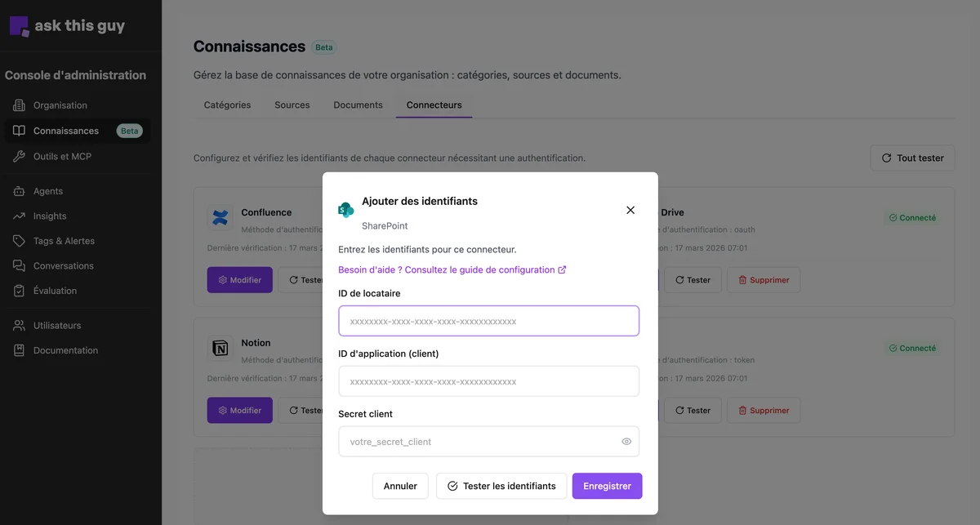
Task: Switch to the Documents tab
Action: pyautogui.click(x=358, y=105)
